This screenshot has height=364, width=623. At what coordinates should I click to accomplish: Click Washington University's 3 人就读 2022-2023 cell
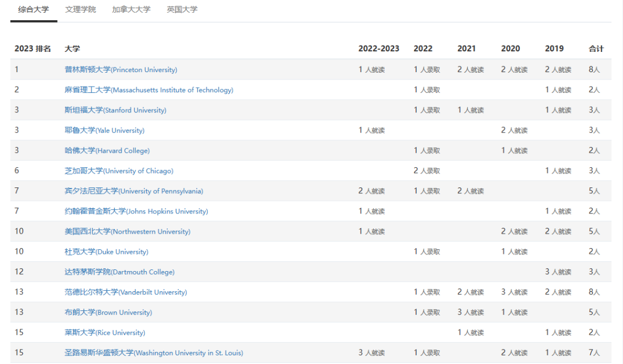[371, 353]
